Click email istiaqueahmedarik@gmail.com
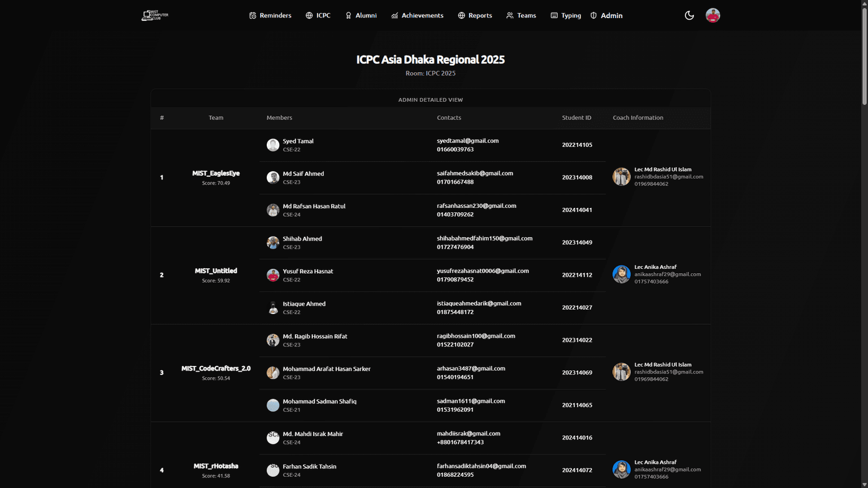 coord(479,303)
